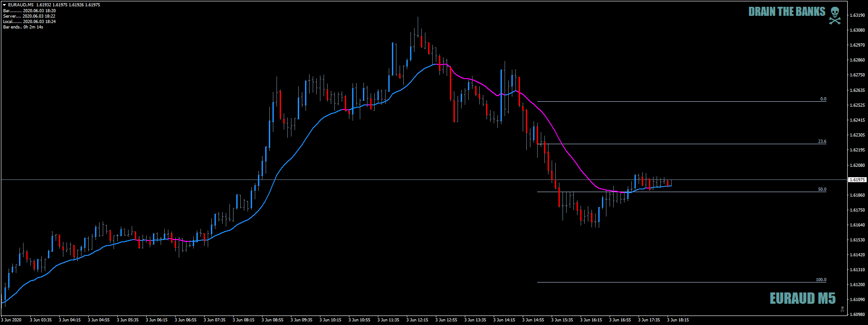
Task: Select the Fibonacci 50.0 level label
Action: pyautogui.click(x=822, y=189)
